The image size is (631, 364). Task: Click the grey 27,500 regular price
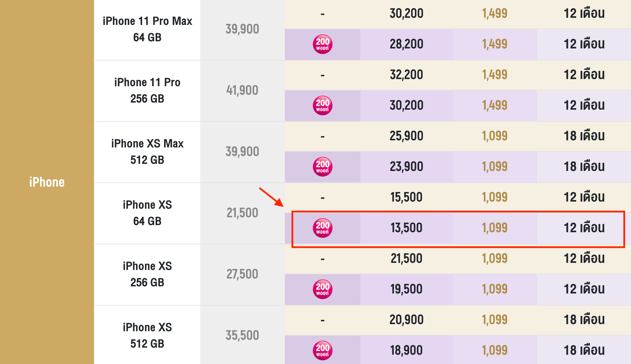(x=242, y=274)
